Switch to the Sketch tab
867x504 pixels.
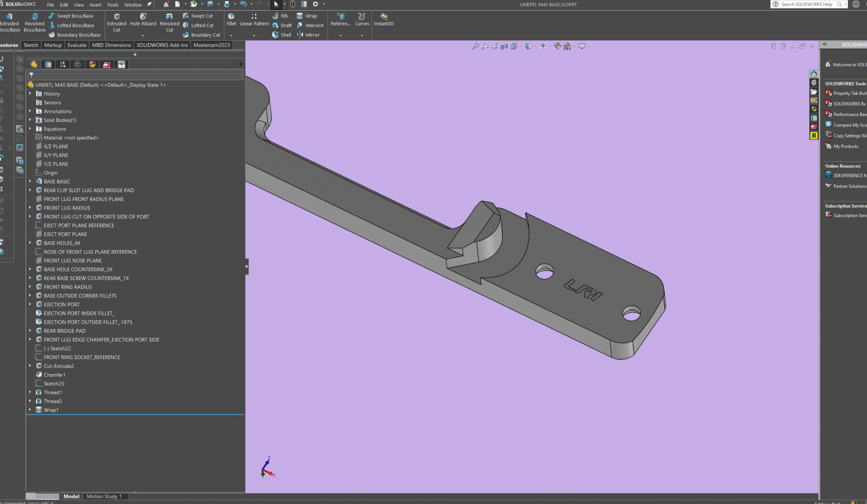coord(31,45)
